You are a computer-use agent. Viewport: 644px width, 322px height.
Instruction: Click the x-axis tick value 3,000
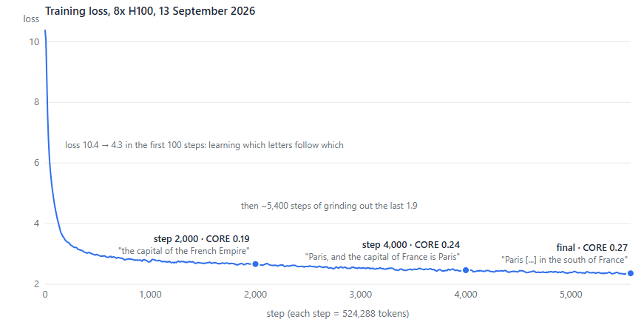pos(361,295)
